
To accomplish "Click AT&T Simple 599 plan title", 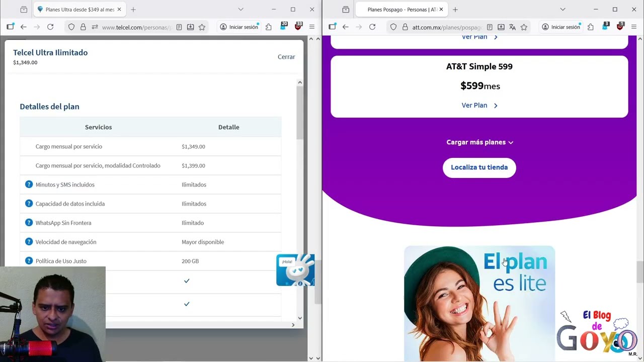I will (479, 66).
